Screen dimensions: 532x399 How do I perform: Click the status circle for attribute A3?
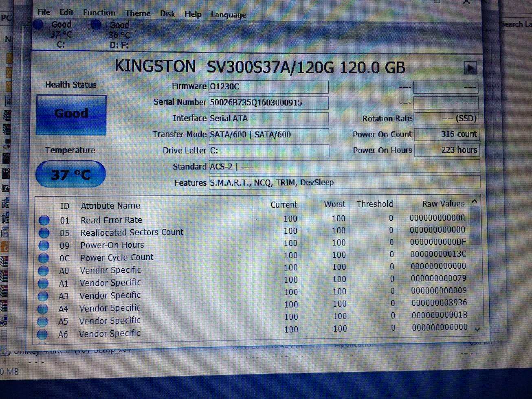pos(43,296)
